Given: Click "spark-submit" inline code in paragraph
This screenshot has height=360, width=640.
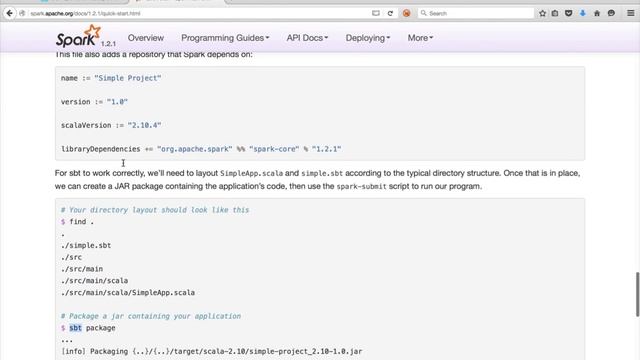Looking at the screenshot, I should point(361,187).
